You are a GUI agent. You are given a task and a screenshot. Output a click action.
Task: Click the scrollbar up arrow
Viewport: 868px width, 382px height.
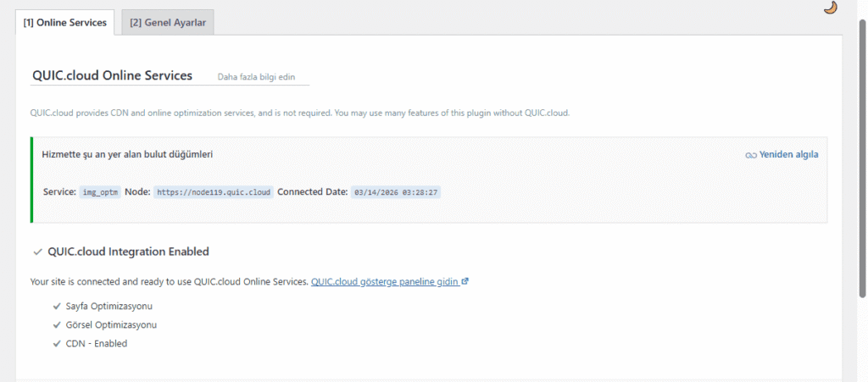click(862, 5)
